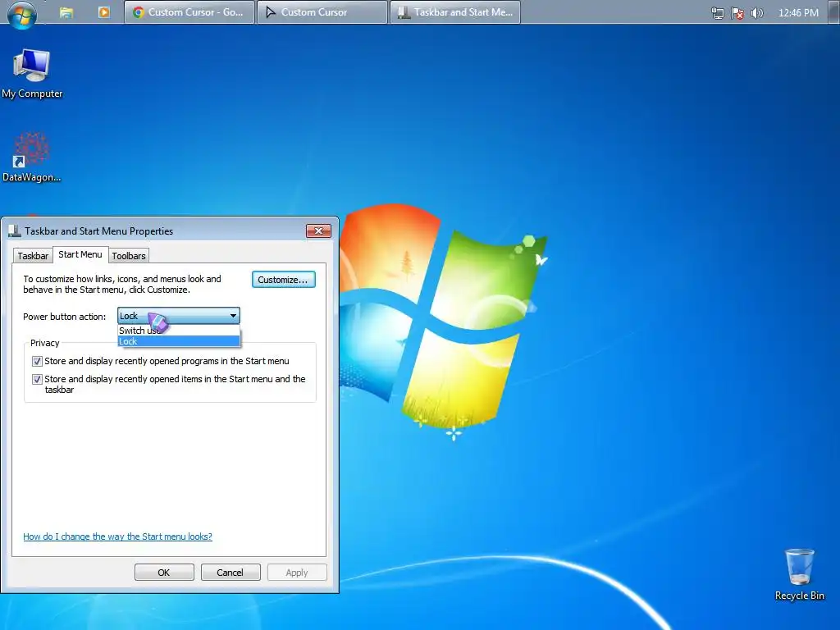Click the Cancel button
This screenshot has width=840, height=630.
tap(231, 572)
